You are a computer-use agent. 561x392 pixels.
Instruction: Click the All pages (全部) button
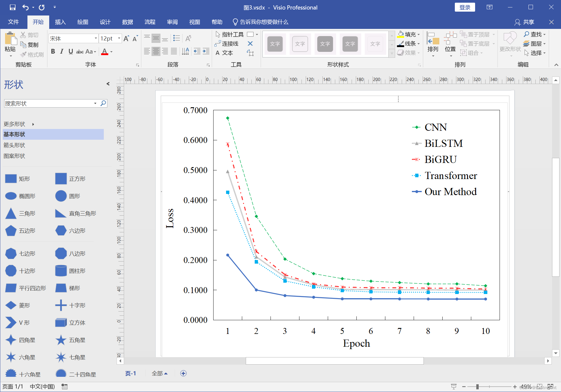(x=160, y=374)
